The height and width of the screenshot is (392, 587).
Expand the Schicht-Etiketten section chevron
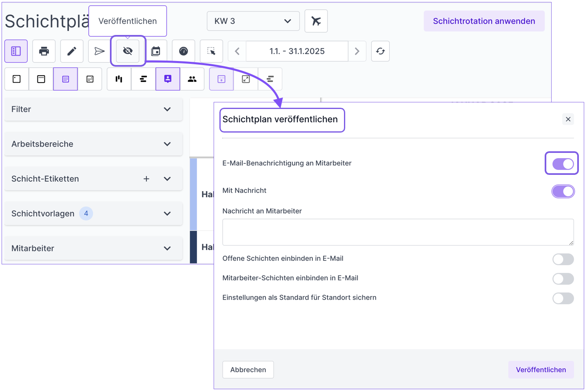pos(167,179)
